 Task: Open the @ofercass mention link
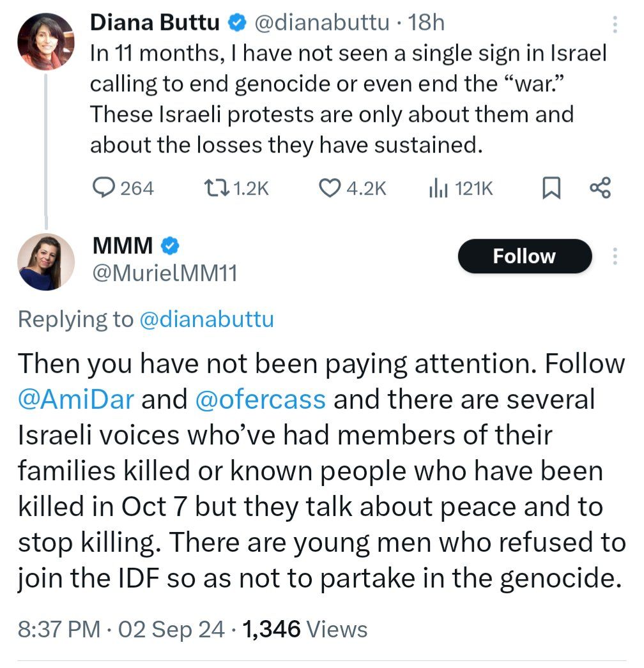(259, 400)
